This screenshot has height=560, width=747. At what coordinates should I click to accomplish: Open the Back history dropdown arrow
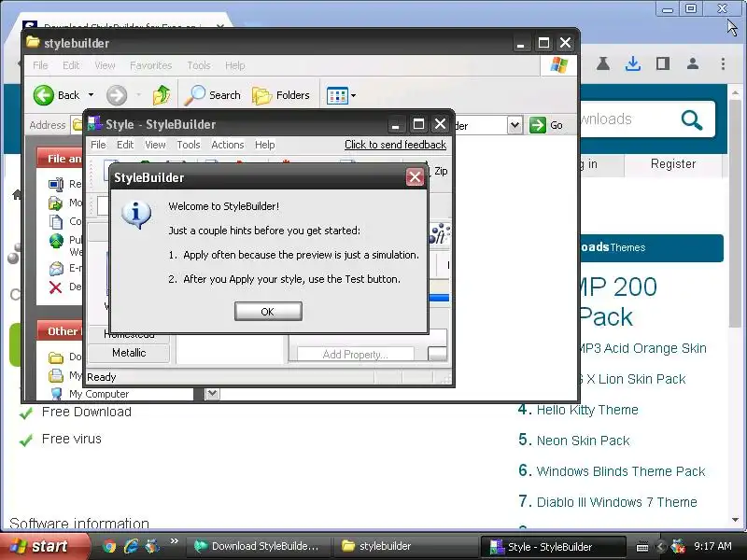pos(91,95)
